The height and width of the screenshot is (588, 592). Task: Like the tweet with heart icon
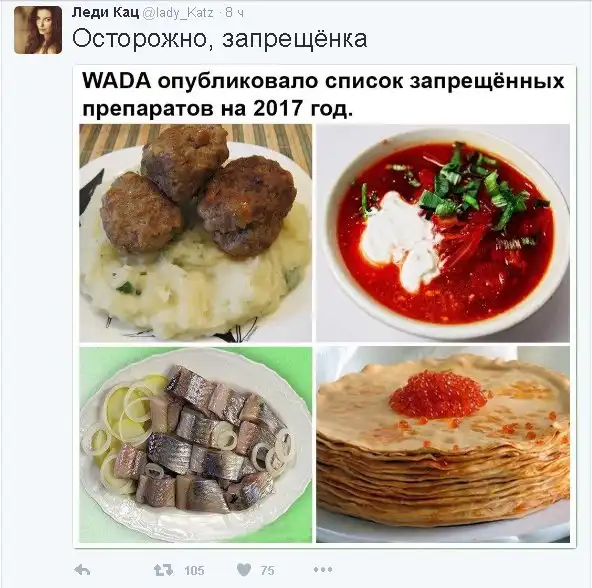pyautogui.click(x=244, y=569)
